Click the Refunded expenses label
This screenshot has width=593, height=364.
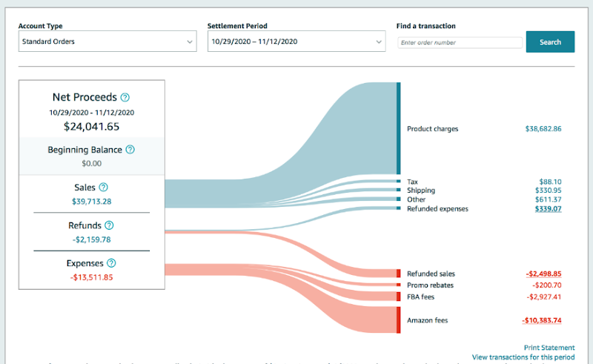pyautogui.click(x=437, y=209)
